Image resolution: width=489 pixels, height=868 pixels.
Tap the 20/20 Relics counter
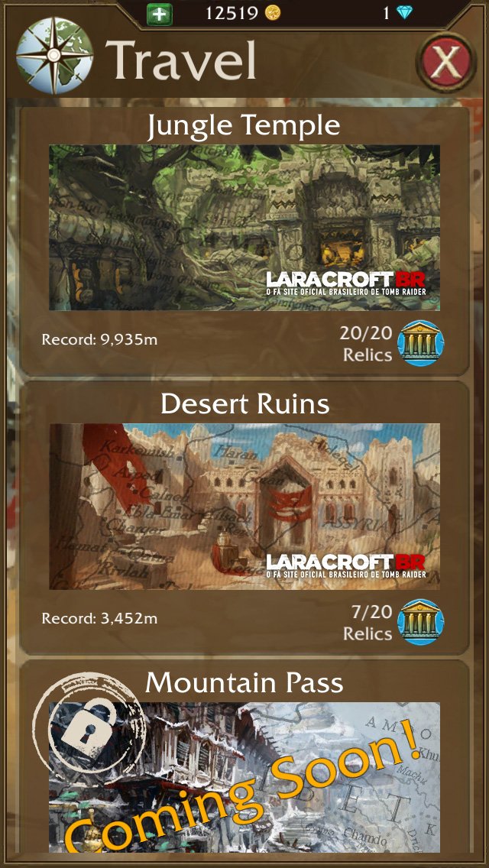point(368,344)
